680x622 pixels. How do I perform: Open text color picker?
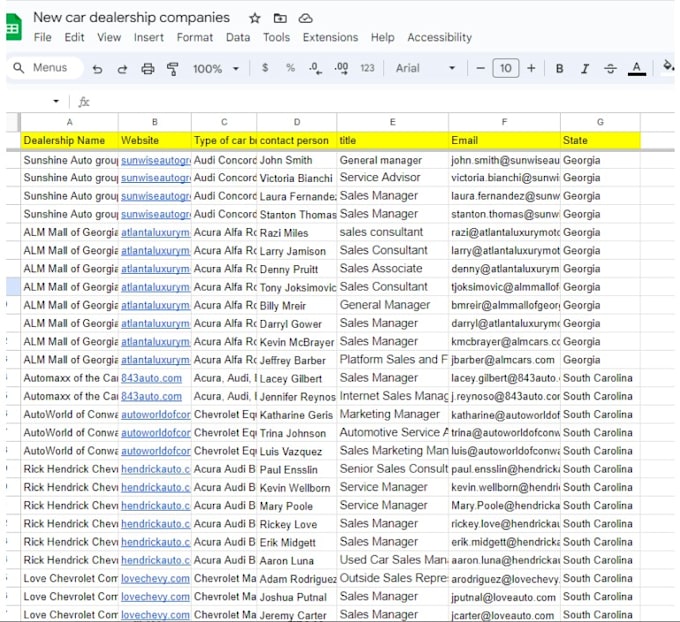[x=637, y=69]
